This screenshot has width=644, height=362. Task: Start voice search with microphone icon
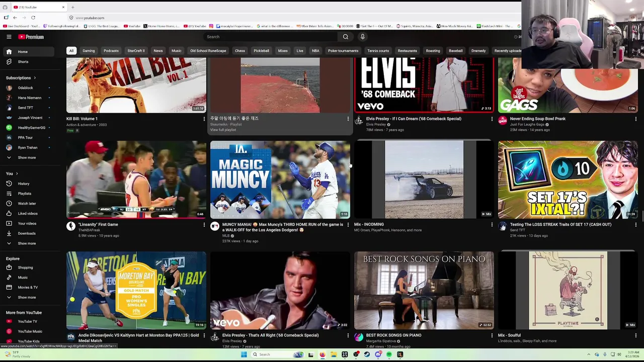click(362, 37)
